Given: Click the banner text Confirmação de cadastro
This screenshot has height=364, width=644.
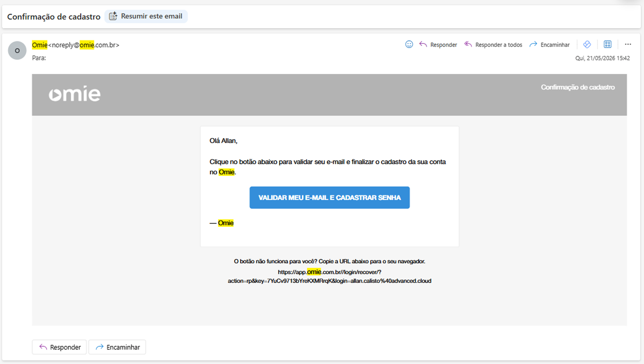Looking at the screenshot, I should coord(578,87).
